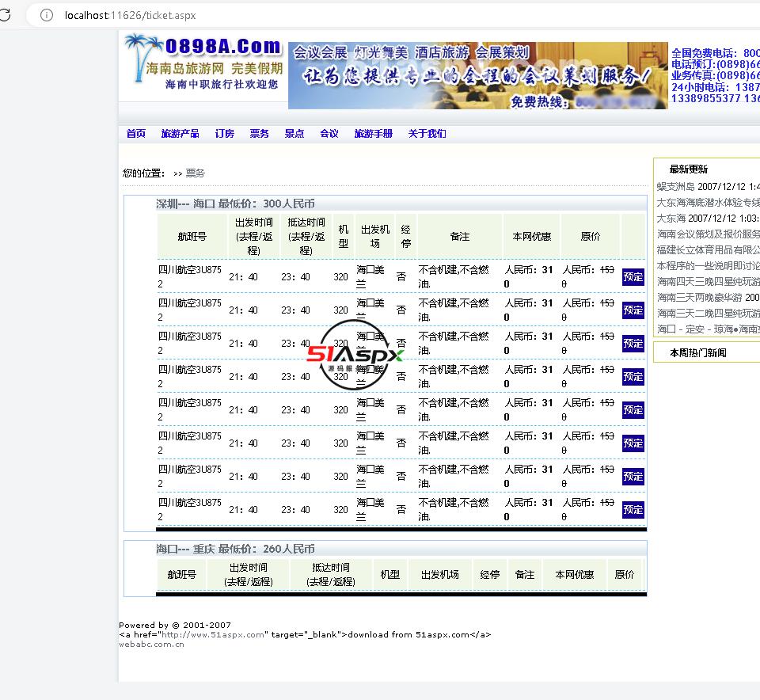Click the conference planning banner image
Image resolution: width=760 pixels, height=700 pixels.
(x=477, y=75)
